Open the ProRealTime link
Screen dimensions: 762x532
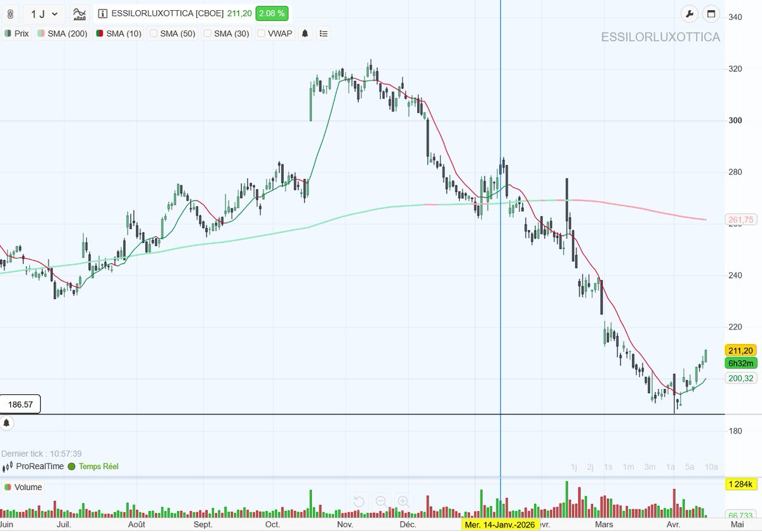click(40, 467)
